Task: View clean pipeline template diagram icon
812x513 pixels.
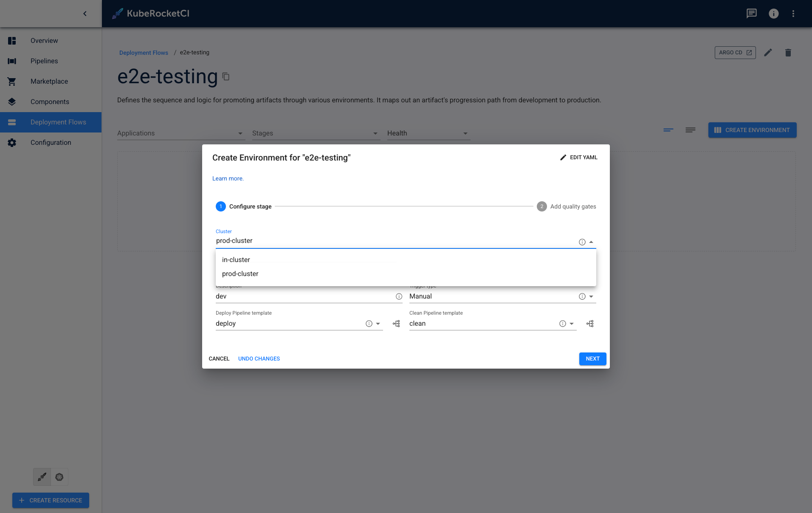Action: coord(590,324)
